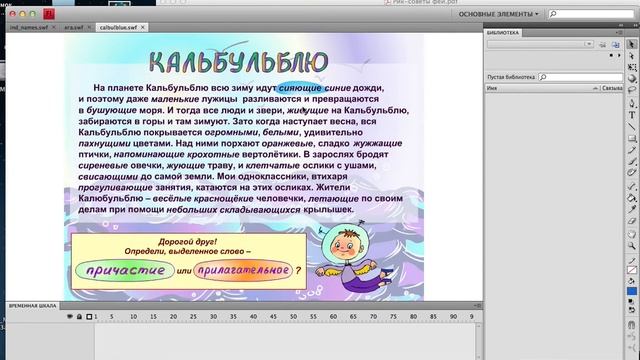Click the top-right help search field
The width and height of the screenshot is (640, 360).
pos(591,14)
